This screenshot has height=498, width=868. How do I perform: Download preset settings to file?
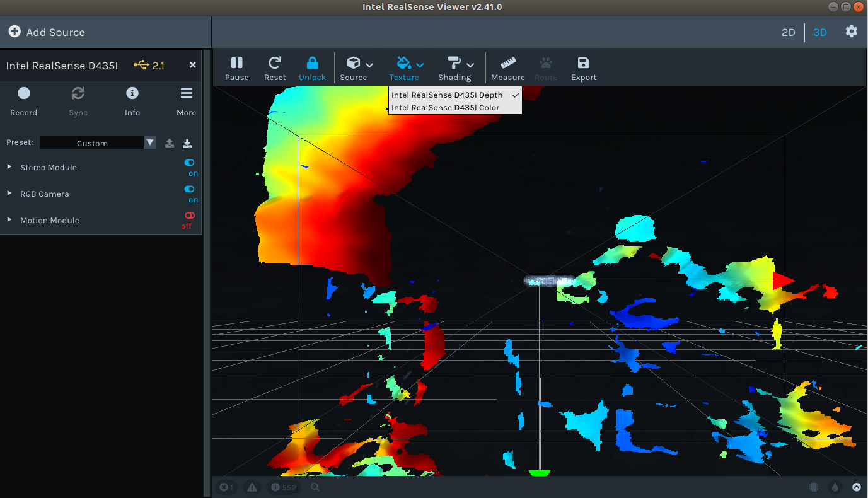click(x=187, y=143)
